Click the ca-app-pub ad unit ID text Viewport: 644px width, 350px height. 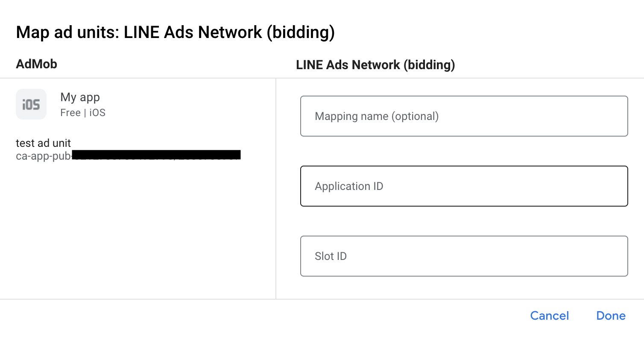coord(43,156)
